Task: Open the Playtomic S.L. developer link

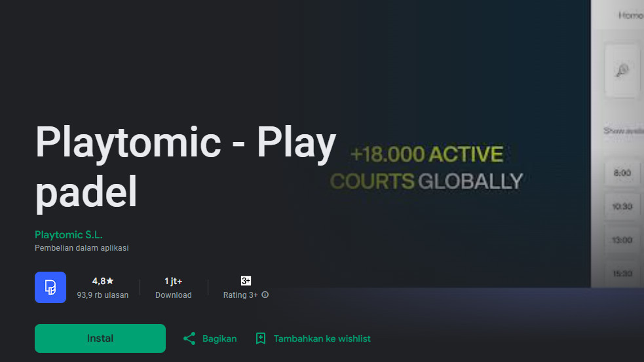Action: (x=69, y=234)
